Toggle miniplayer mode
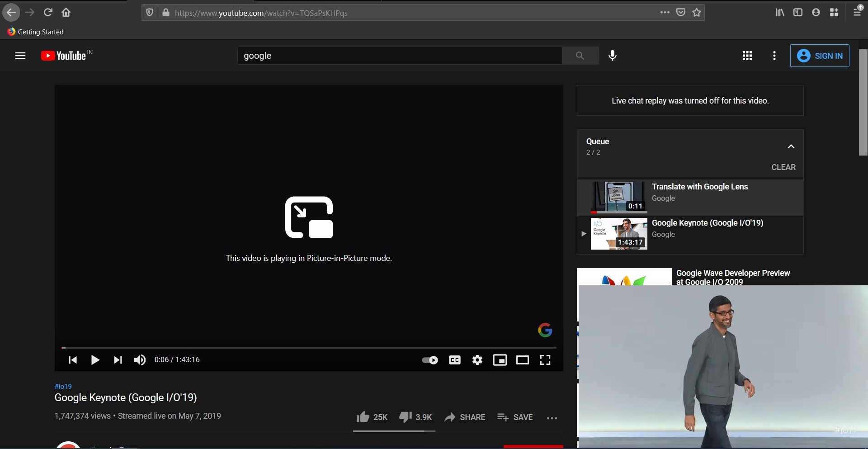The image size is (868, 449). click(x=500, y=360)
